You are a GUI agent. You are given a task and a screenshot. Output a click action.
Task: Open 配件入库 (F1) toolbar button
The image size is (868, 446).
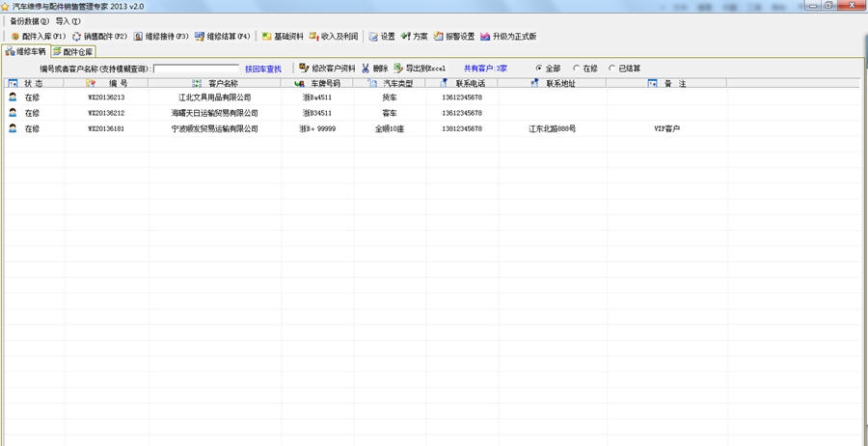(39, 37)
